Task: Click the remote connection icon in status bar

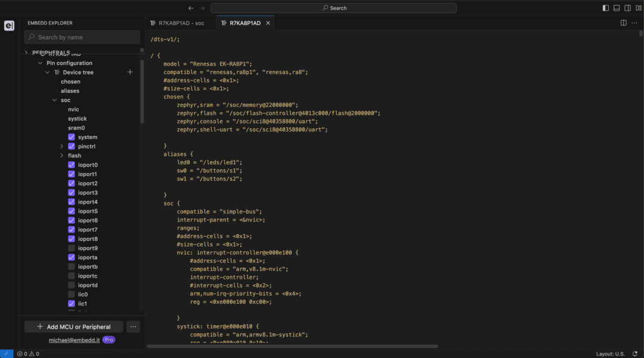Action: [6, 353]
